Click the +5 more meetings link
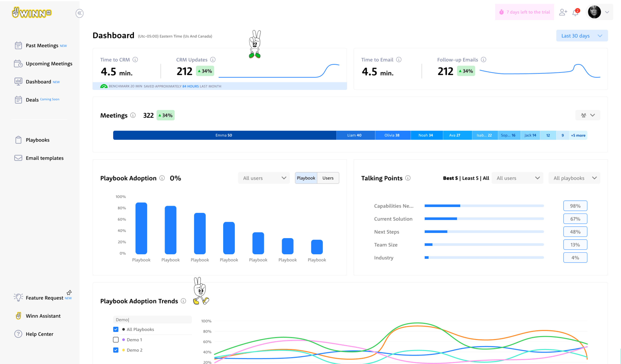 click(578, 135)
